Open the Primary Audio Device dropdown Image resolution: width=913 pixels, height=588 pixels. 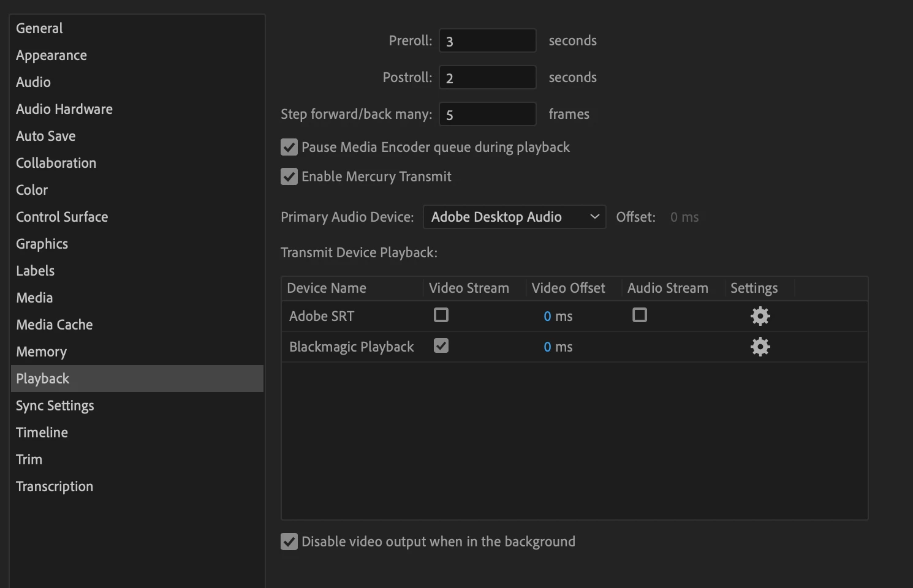pos(514,217)
